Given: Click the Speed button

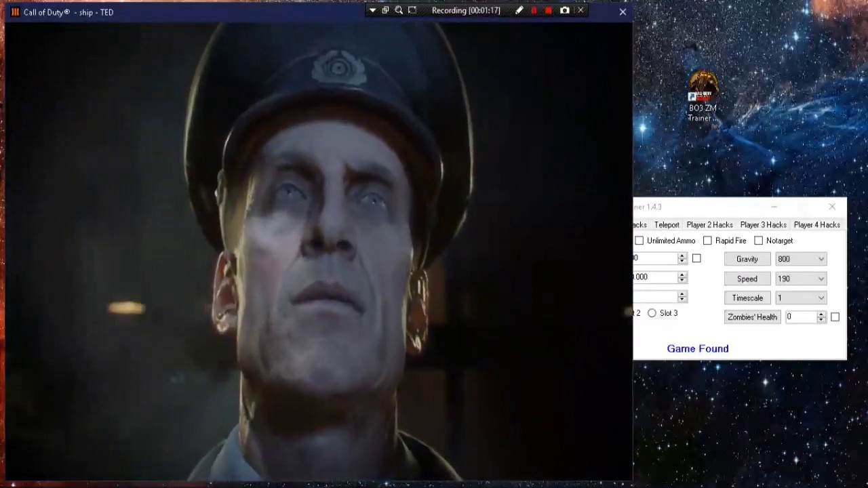Looking at the screenshot, I should click(747, 279).
